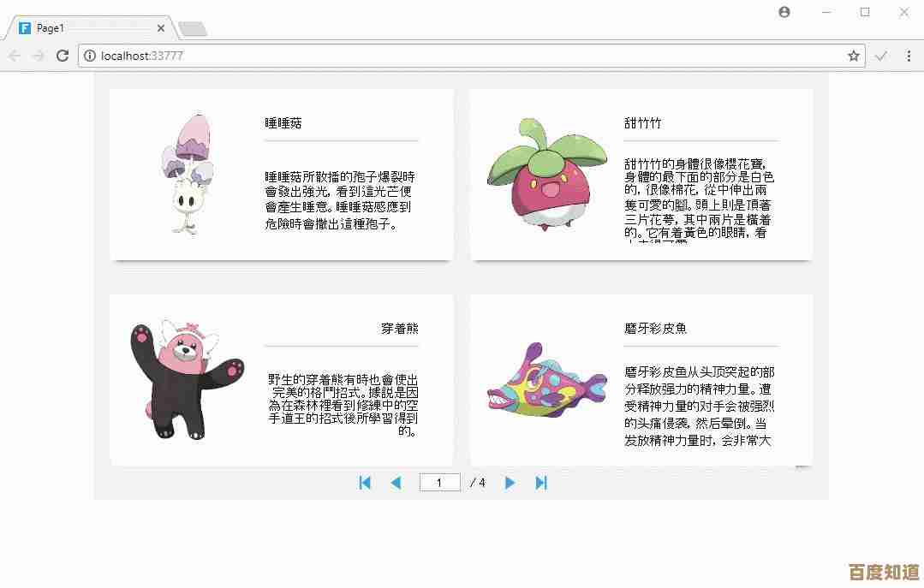Open a new browser tab

coord(193,27)
